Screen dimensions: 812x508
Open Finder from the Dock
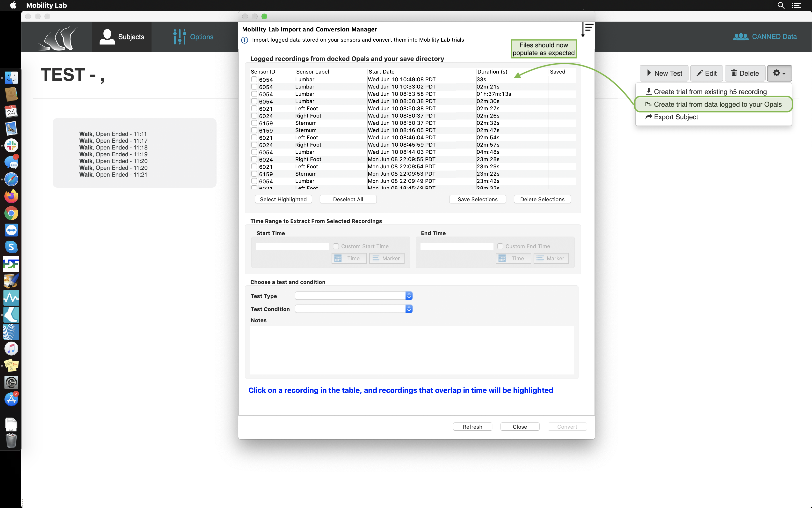pyautogui.click(x=11, y=78)
